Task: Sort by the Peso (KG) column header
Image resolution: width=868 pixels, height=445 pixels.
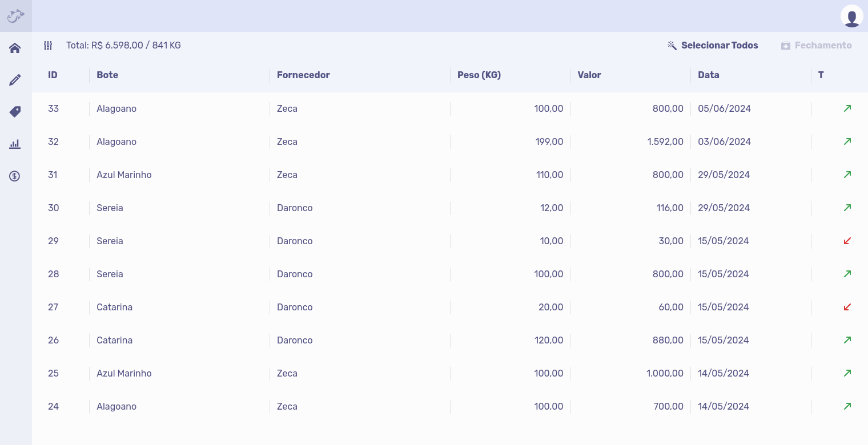Action: click(479, 75)
